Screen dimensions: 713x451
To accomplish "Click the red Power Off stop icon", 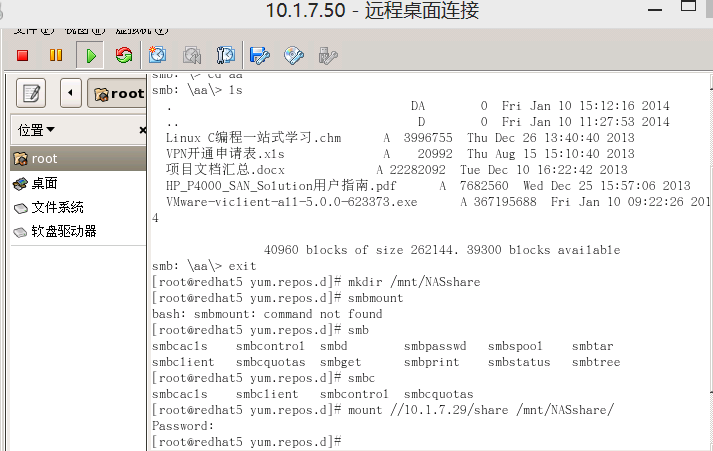I will coord(22,55).
